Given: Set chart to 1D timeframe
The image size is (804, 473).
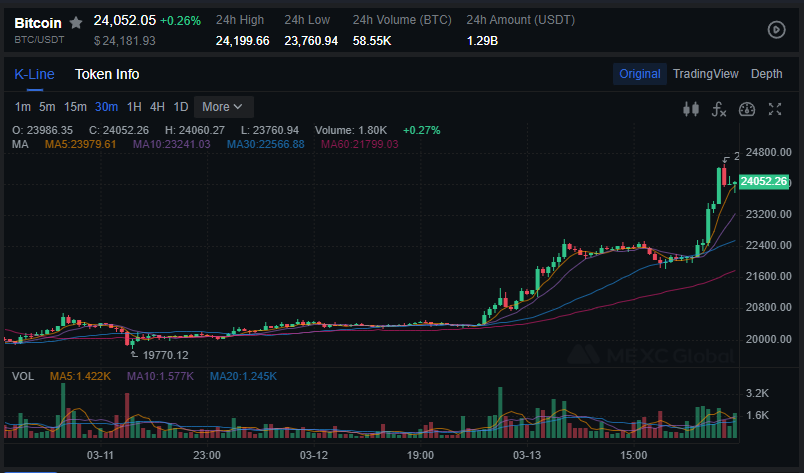Looking at the screenshot, I should click(x=181, y=107).
